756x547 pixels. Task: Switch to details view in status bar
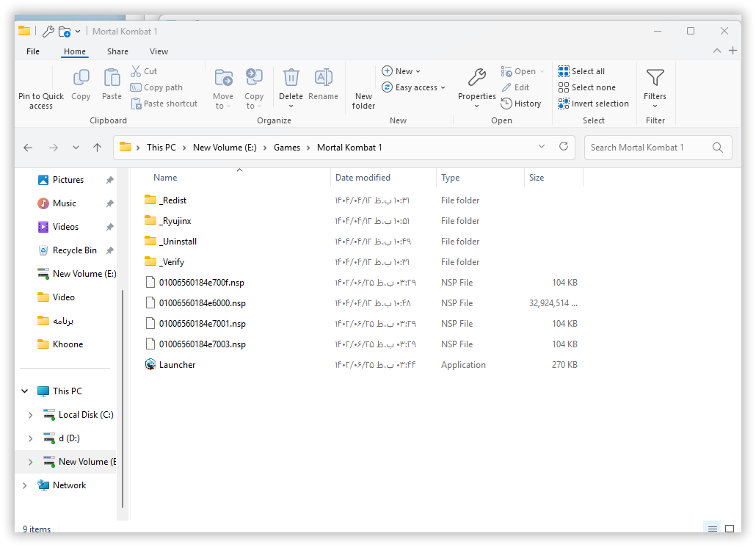(712, 529)
